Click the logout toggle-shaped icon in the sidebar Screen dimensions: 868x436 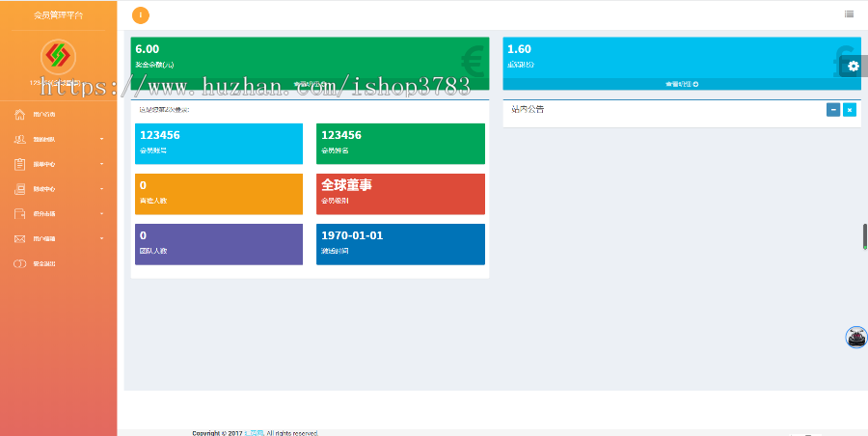coord(19,263)
